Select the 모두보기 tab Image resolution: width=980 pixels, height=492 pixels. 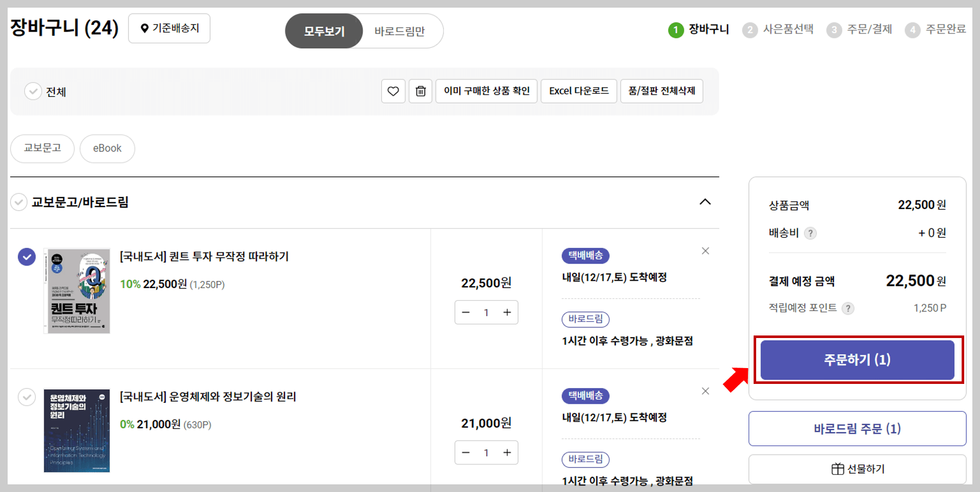point(324,31)
